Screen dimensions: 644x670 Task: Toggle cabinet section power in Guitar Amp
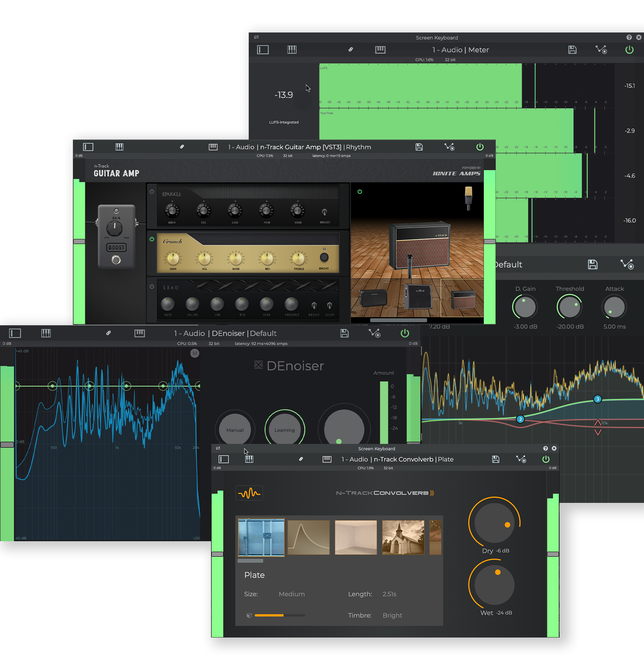(360, 192)
